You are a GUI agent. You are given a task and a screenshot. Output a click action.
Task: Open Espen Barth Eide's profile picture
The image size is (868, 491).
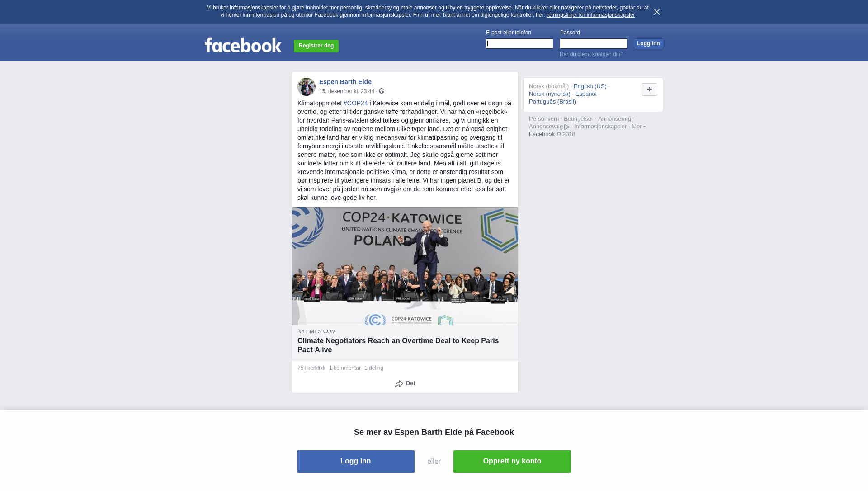[x=307, y=87]
